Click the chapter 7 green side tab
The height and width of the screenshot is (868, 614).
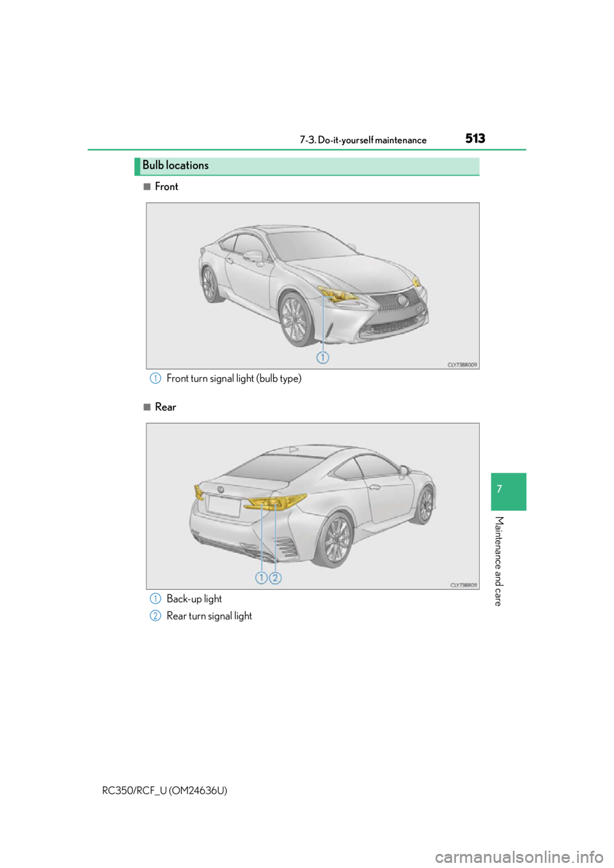coord(508,492)
